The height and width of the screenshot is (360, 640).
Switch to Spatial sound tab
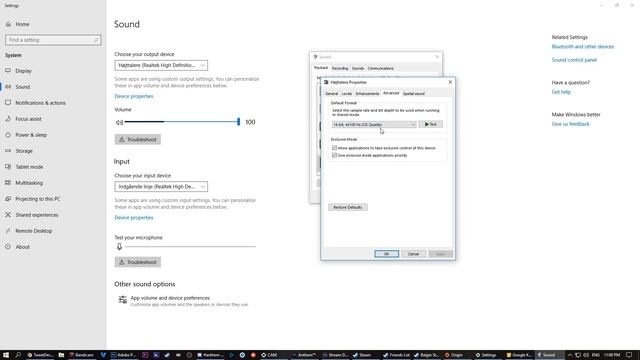click(x=413, y=93)
